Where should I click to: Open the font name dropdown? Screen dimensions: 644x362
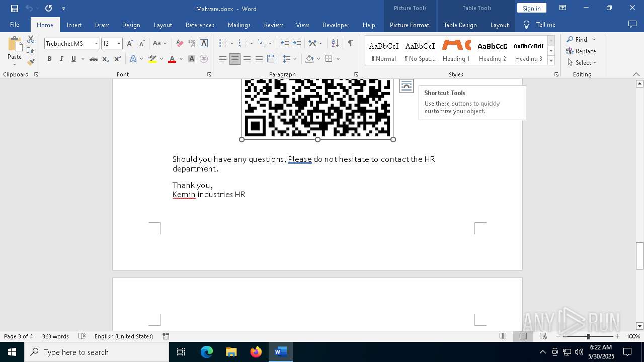(96, 44)
